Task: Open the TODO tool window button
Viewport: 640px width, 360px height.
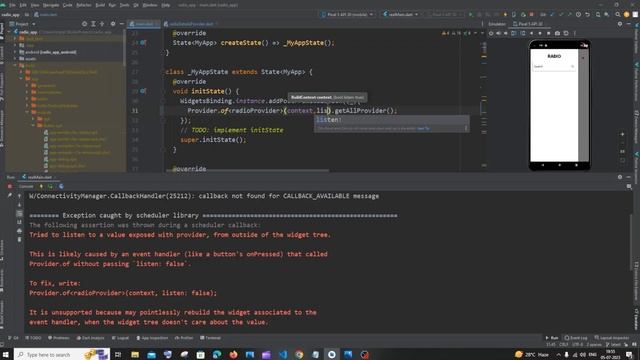Action: [x=33, y=338]
